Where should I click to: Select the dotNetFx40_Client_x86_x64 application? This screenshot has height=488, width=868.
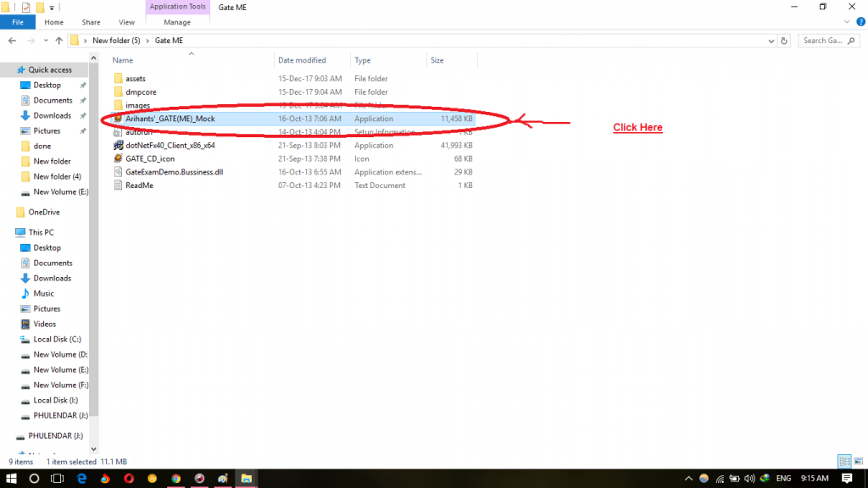[x=170, y=146]
